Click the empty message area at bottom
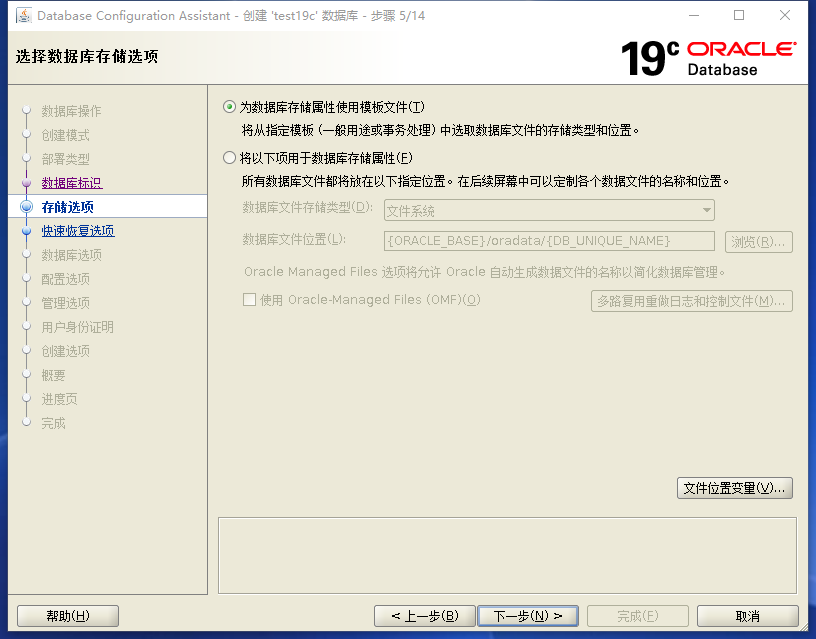The width and height of the screenshot is (816, 639). pos(507,555)
